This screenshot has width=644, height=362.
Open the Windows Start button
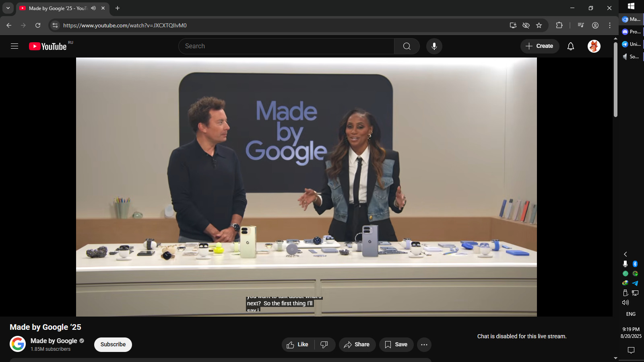(631, 6)
